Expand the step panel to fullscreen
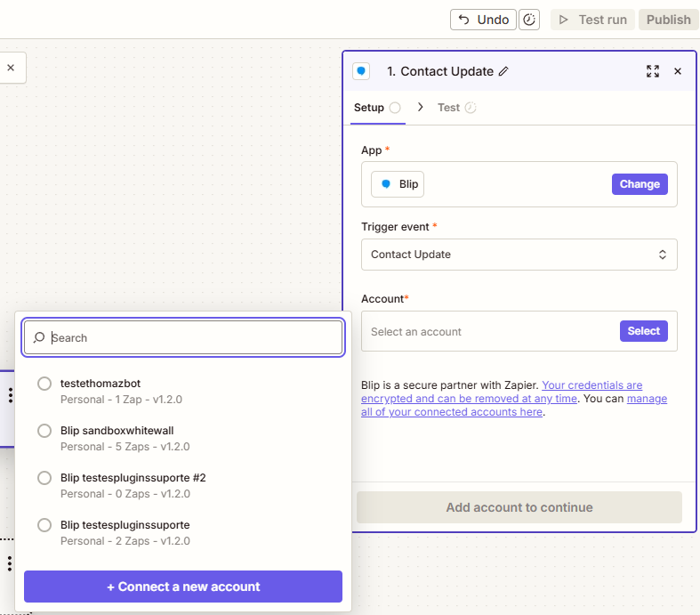Image resolution: width=700 pixels, height=615 pixels. click(653, 71)
